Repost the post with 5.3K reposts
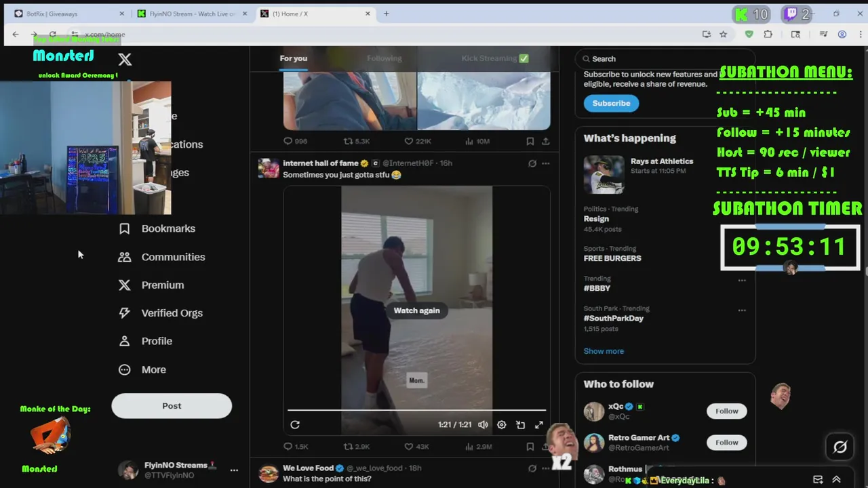 pyautogui.click(x=357, y=141)
